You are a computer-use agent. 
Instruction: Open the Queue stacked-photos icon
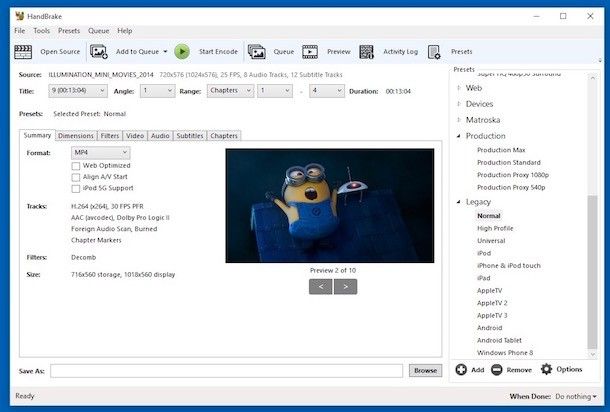coord(257,52)
